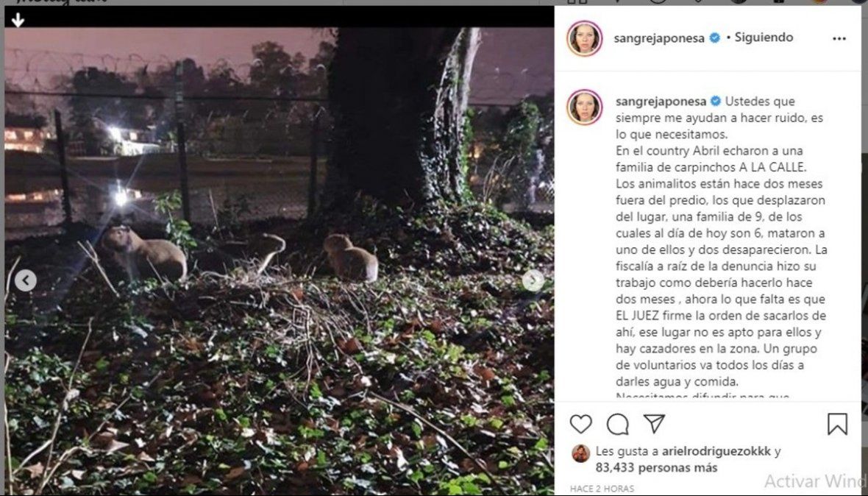
Task: Open the sangrejaponesa avatar in the post header
Action: pos(585,38)
